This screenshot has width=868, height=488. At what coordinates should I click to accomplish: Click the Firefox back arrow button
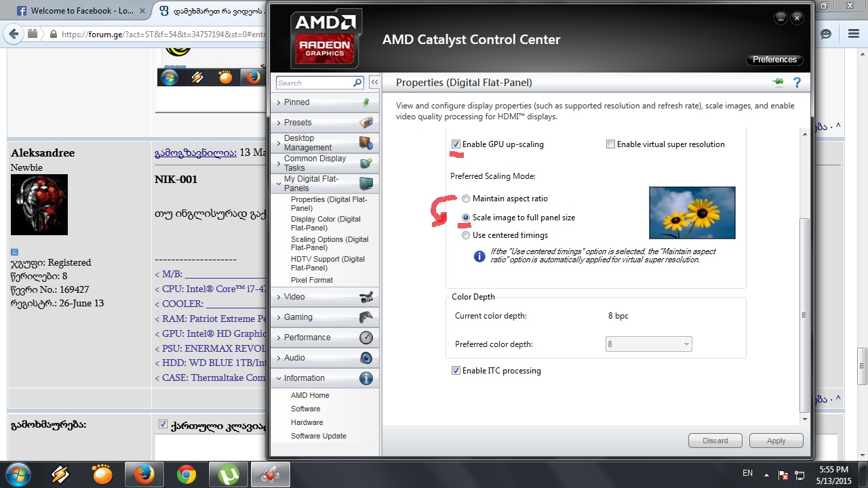[13, 33]
